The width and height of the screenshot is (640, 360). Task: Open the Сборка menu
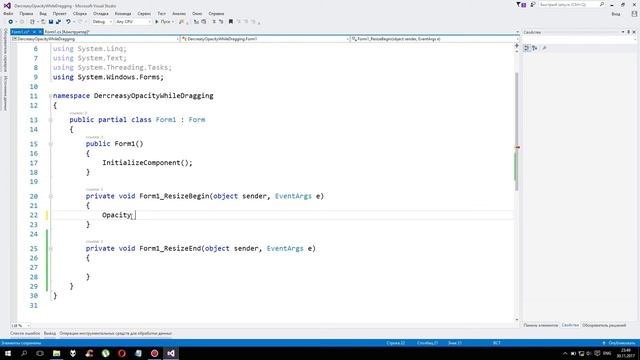tap(80, 13)
